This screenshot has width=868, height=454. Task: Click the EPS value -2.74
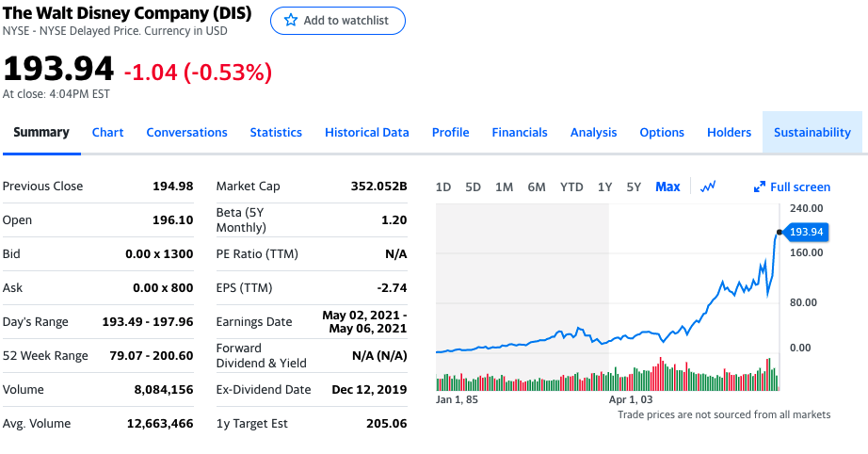(392, 288)
